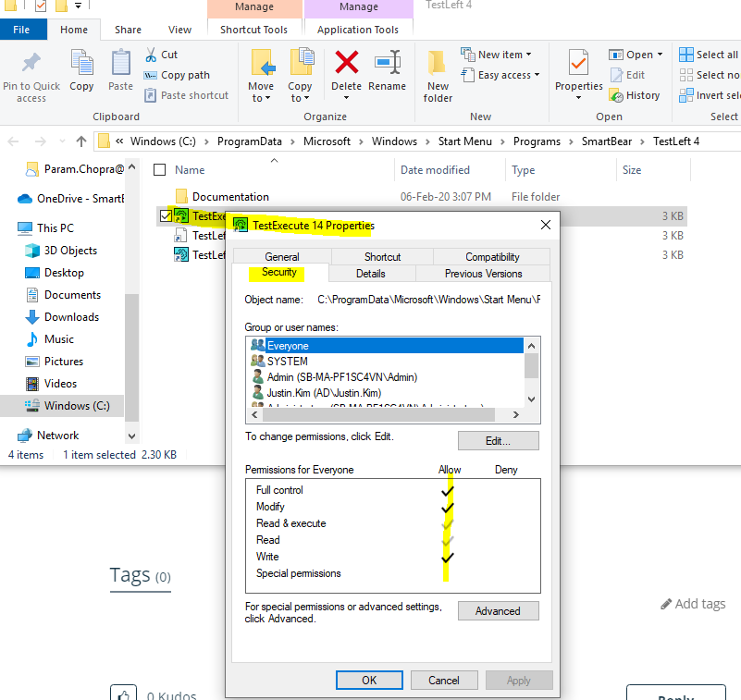
Task: Expand the Easy access dropdown
Action: click(x=537, y=75)
